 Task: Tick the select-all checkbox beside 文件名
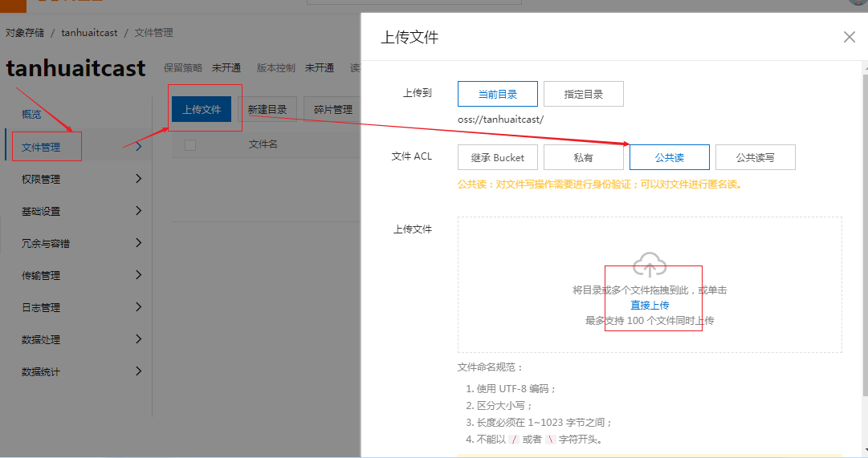tap(190, 145)
